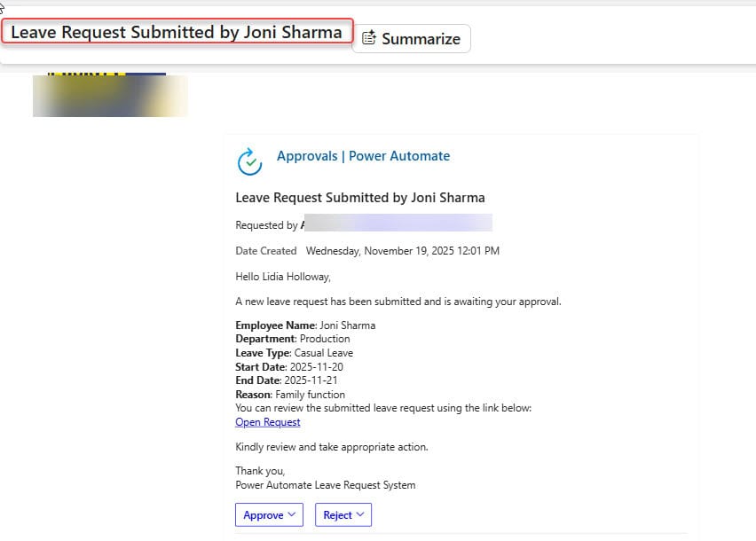Click the Reason "Family function" text

(311, 394)
